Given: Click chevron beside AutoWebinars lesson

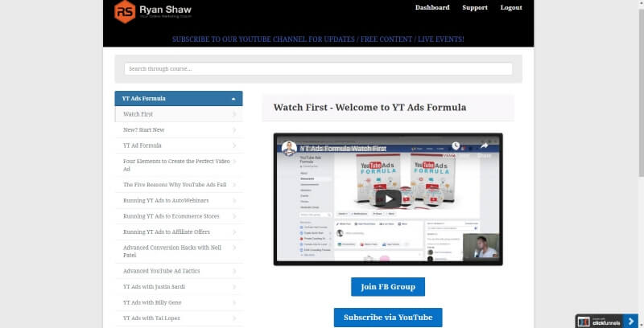Looking at the screenshot, I should (234, 201).
